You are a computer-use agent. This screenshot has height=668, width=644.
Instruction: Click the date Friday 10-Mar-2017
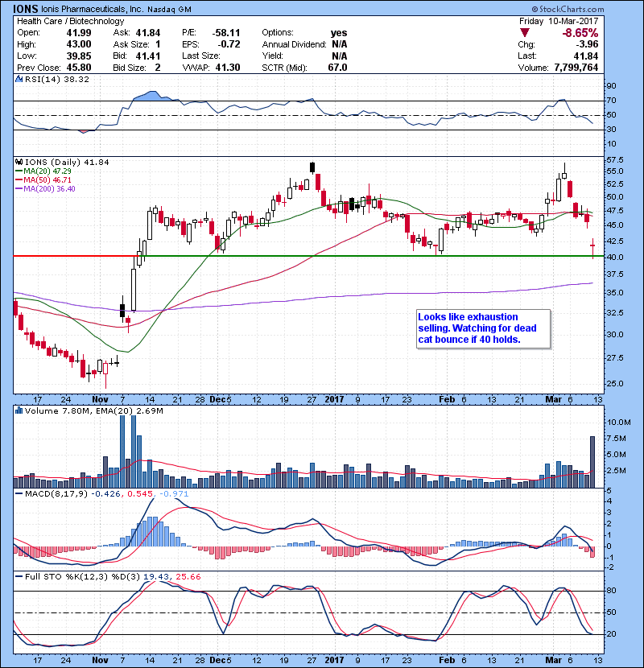pos(559,21)
